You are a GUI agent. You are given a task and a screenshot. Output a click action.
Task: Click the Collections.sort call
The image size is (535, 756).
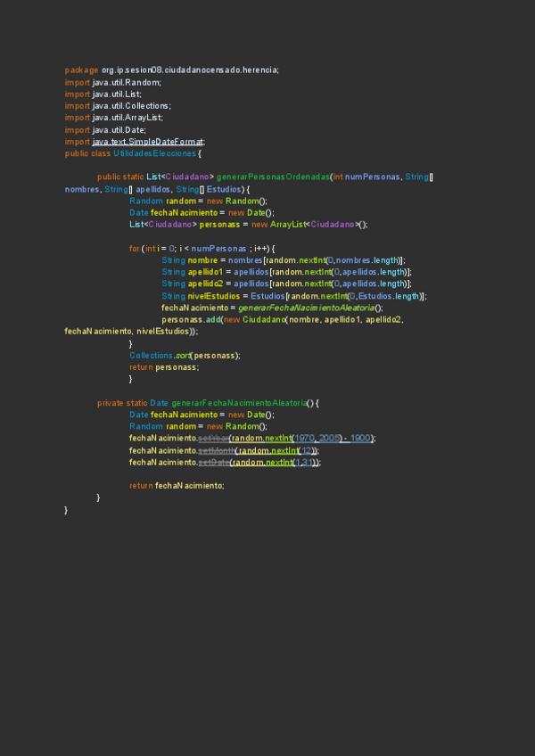point(184,355)
